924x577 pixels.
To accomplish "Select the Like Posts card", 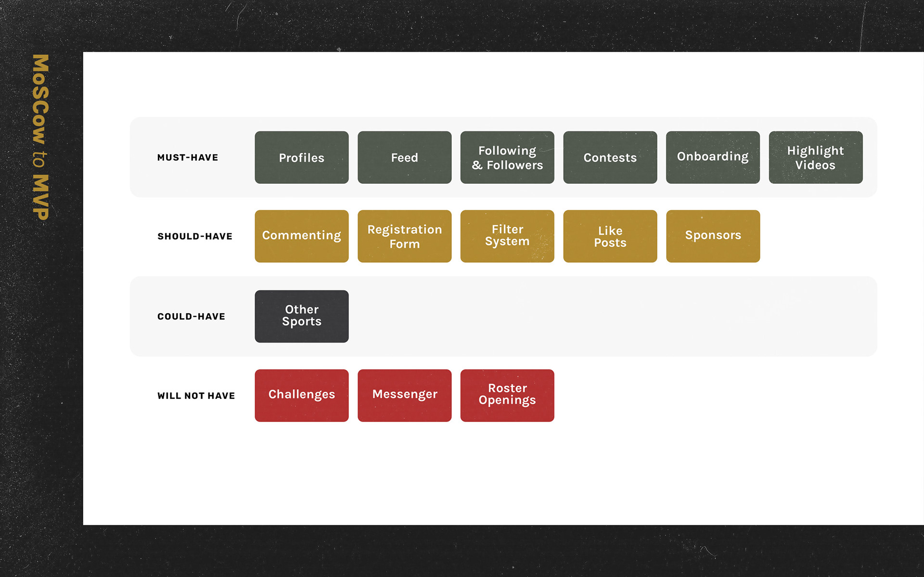I will 610,236.
